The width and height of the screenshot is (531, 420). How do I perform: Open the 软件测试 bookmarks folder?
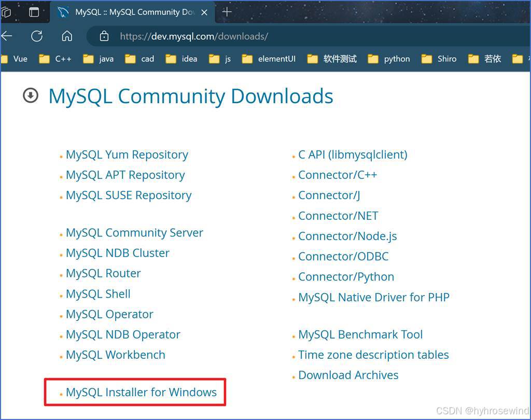click(x=332, y=59)
